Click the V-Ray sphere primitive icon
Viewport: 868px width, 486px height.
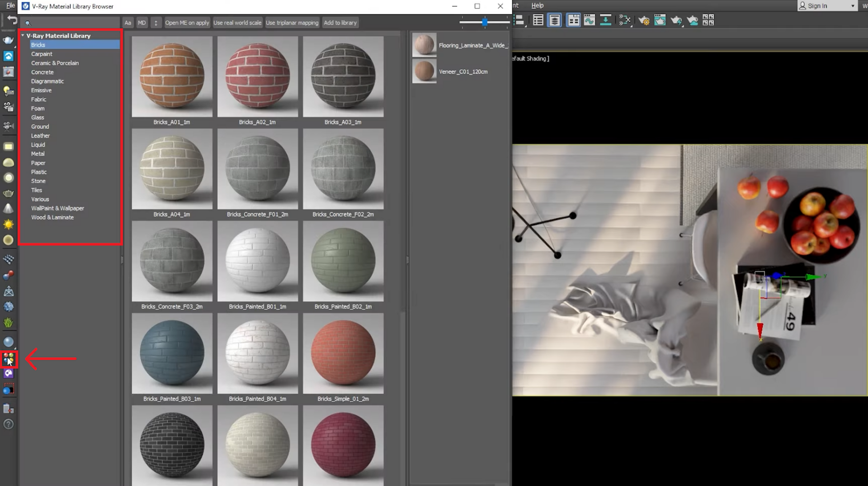click(x=9, y=342)
